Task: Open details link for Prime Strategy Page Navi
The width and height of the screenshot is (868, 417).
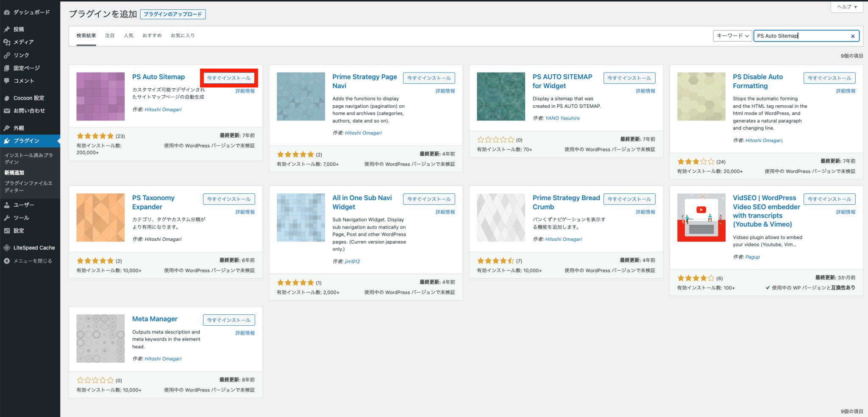Action: (445, 91)
